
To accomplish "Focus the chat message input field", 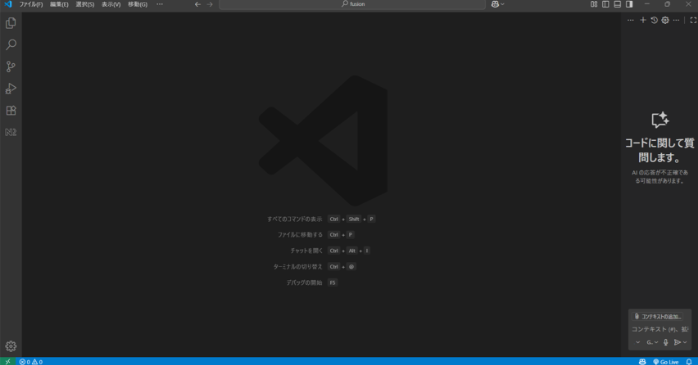I will (660, 329).
